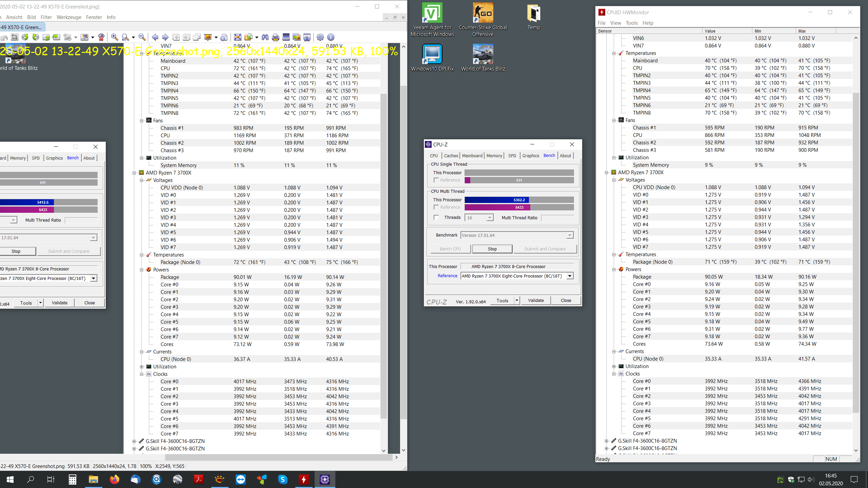The image size is (868, 488).
Task: Open the Benchmark version dropdown
Action: pos(570,235)
